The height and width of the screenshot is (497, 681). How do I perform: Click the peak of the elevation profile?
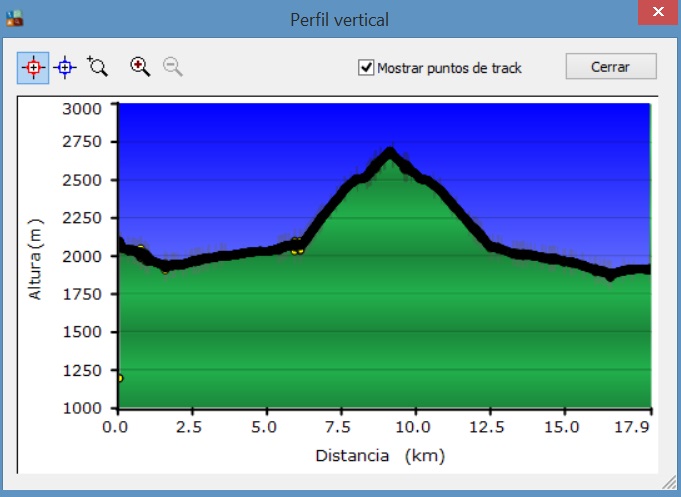(x=389, y=152)
